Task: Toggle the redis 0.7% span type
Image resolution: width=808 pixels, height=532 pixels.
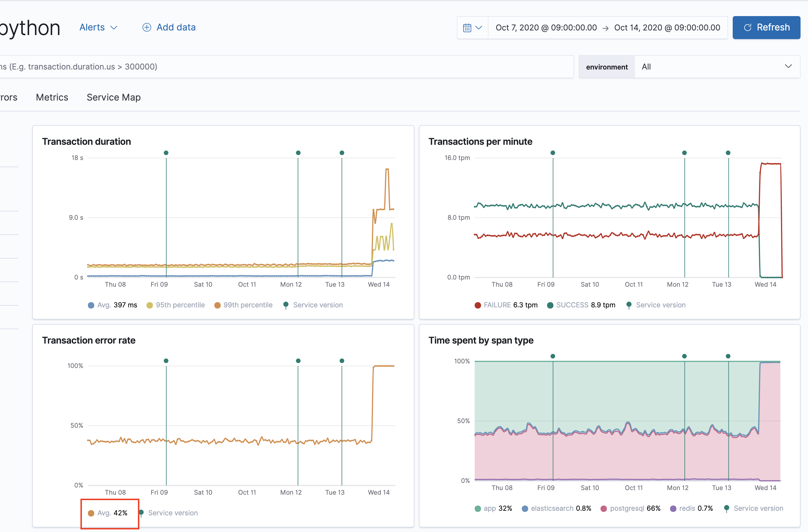Action: tap(691, 508)
